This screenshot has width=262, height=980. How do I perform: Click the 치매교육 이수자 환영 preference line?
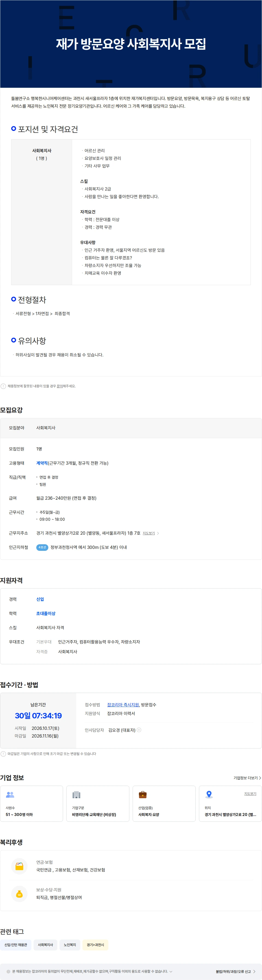click(103, 273)
